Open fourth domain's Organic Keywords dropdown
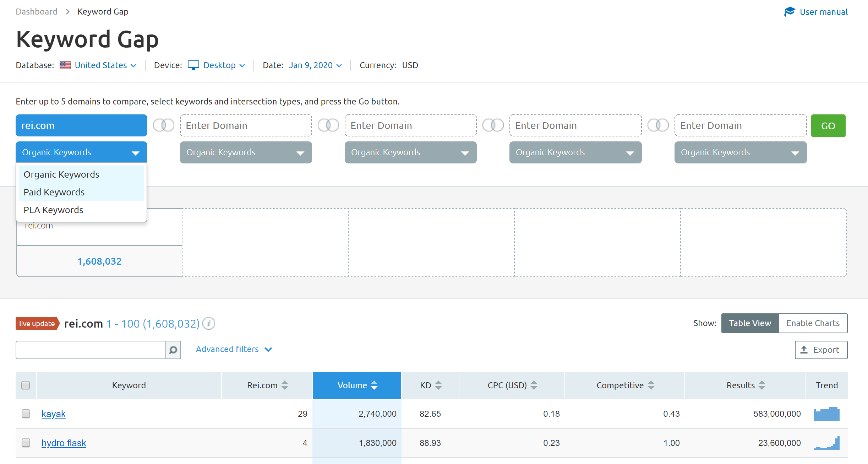 [575, 152]
